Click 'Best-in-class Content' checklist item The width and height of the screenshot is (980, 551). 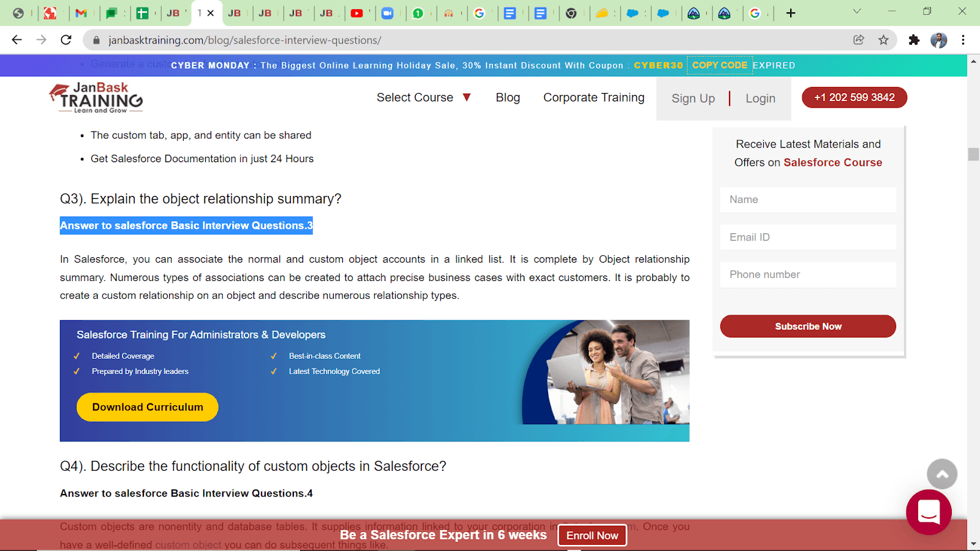325,356
